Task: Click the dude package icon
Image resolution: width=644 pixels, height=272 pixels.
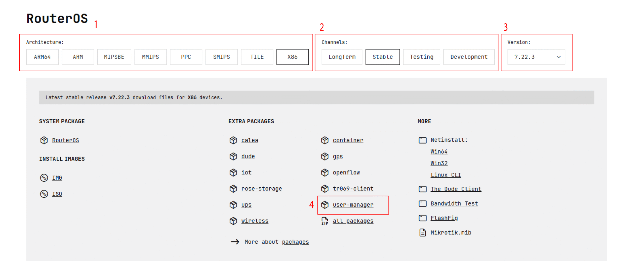Action: click(x=233, y=156)
